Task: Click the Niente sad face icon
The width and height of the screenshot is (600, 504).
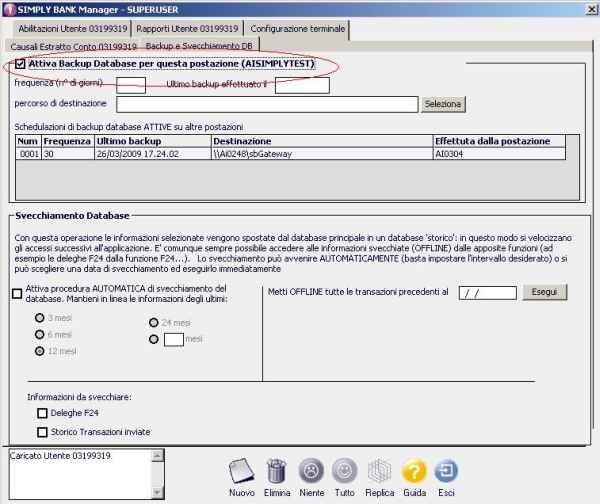Action: click(x=311, y=471)
